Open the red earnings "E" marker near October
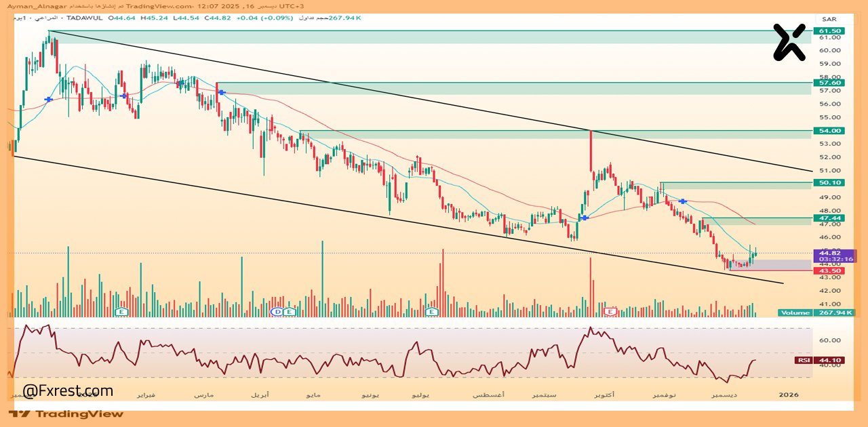Viewport: 868px width, 427px height. click(611, 312)
